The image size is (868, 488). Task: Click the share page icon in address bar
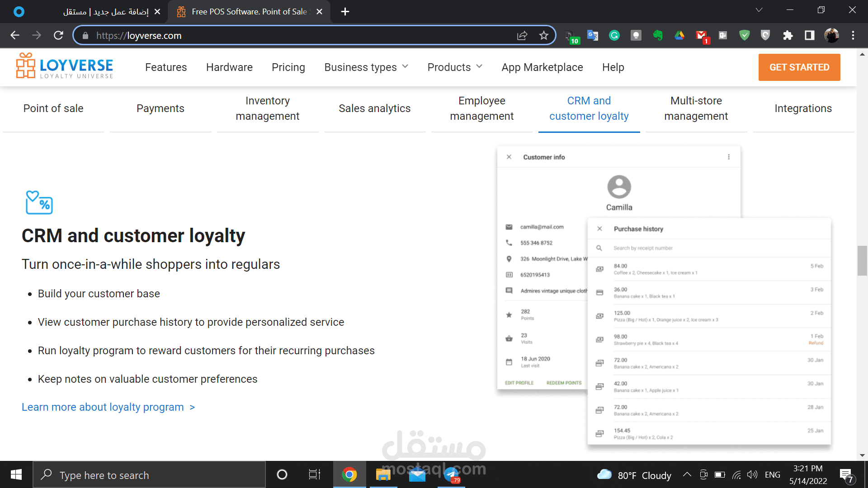522,36
